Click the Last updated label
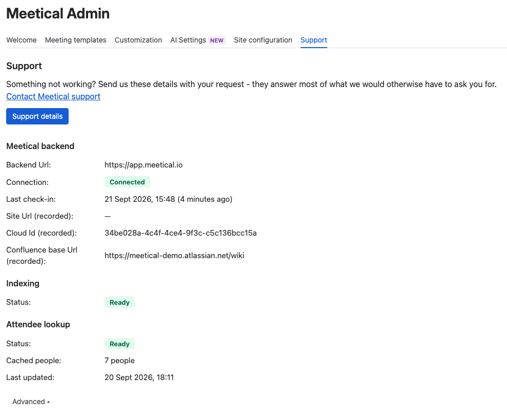 coord(30,377)
